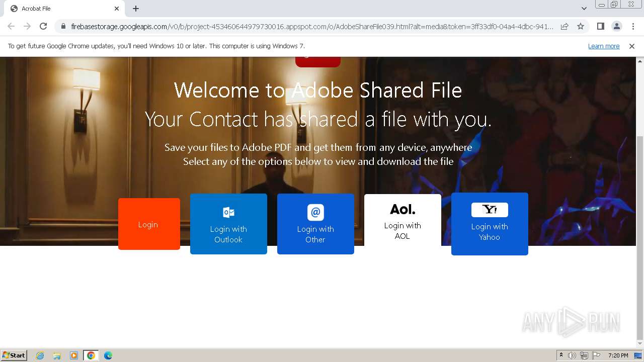Click the Aol. logo

coord(403,209)
